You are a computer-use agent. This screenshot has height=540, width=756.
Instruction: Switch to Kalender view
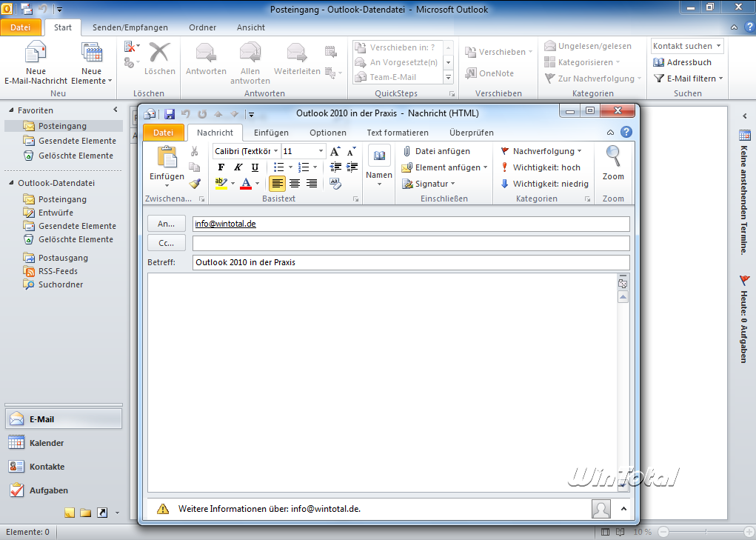[x=63, y=443]
